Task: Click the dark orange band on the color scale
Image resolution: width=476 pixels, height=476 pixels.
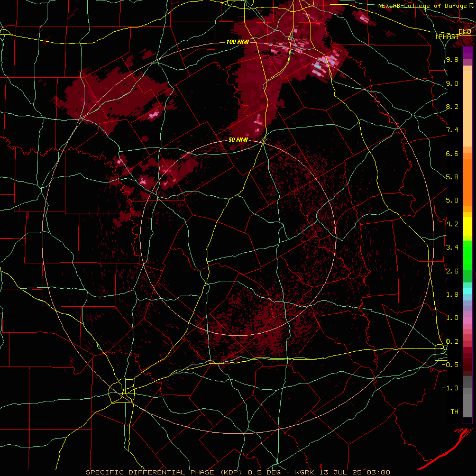Action: pos(467,182)
